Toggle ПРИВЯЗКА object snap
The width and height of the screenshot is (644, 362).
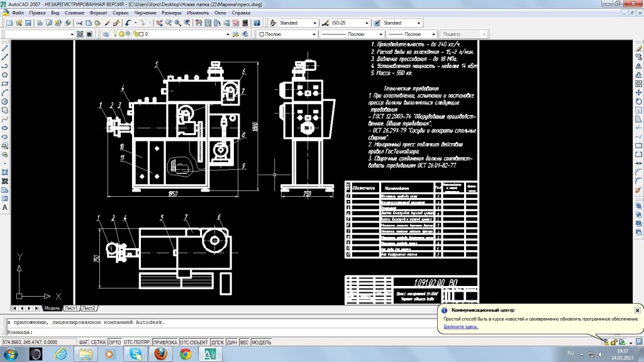[165, 343]
